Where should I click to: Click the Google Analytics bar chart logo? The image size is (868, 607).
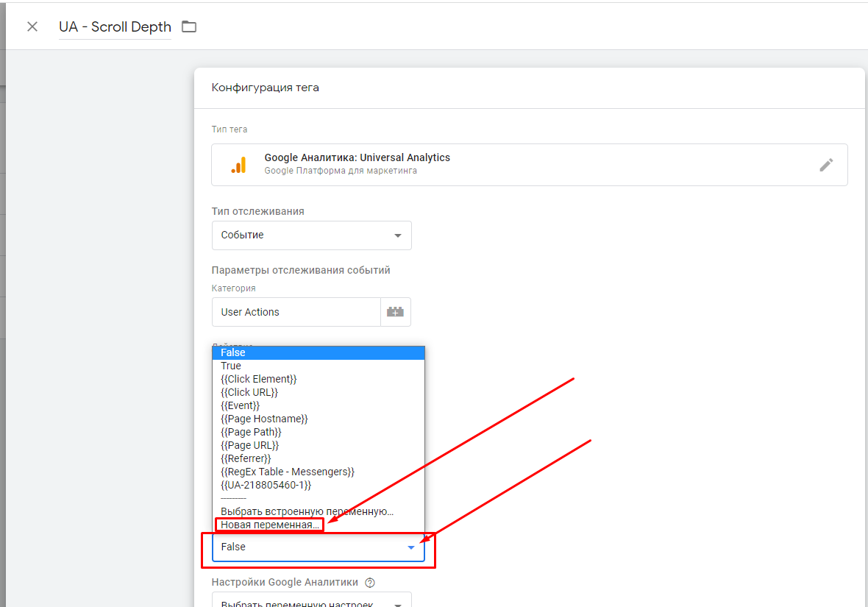(x=238, y=165)
